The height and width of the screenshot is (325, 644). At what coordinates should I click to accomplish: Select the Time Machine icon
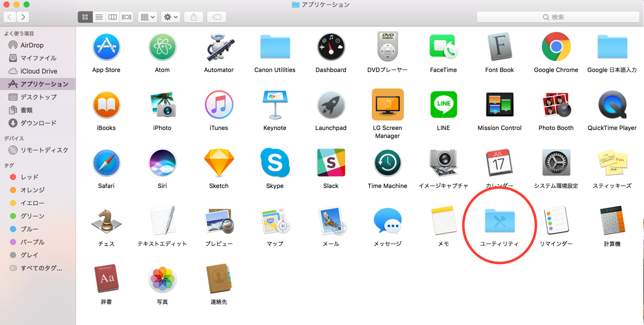pyautogui.click(x=387, y=163)
